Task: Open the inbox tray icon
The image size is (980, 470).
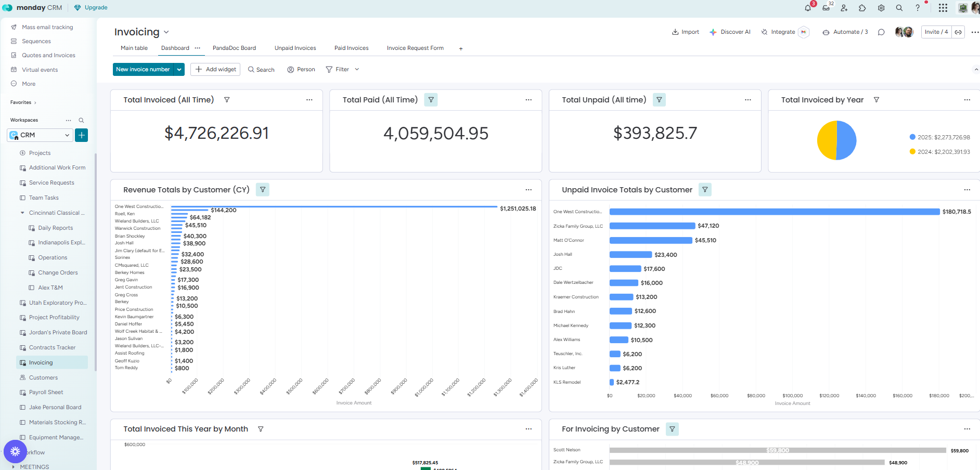Action: 826,8
